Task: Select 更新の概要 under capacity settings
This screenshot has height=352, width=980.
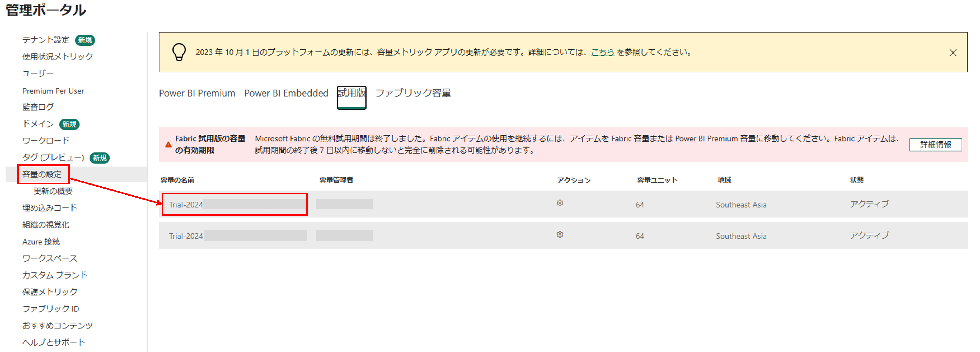Action: (53, 191)
